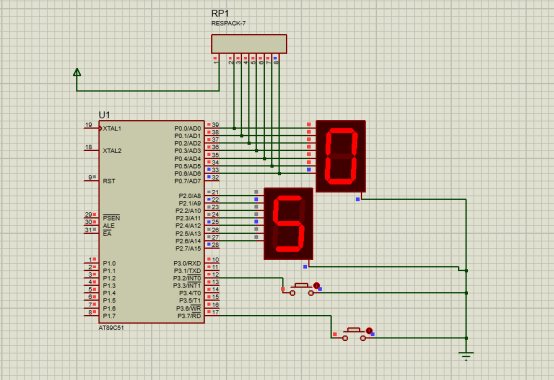Click the P0.0/AD0 pin 39
The width and height of the screenshot is (554, 380).
pyautogui.click(x=212, y=127)
